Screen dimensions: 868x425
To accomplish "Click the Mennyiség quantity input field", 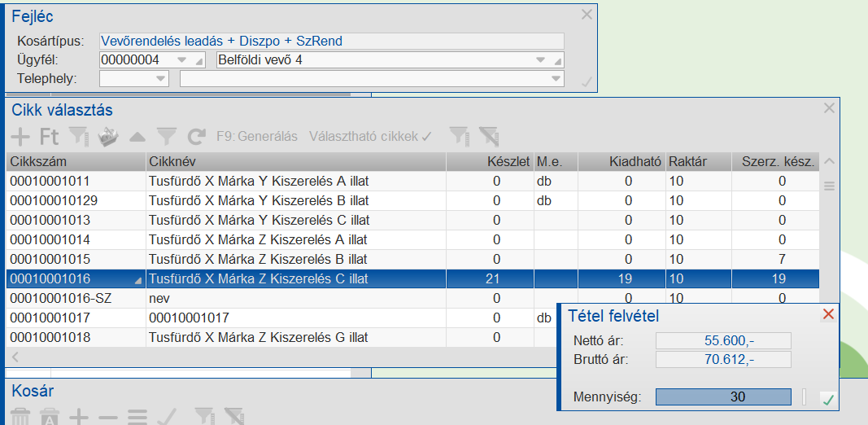I will pyautogui.click(x=723, y=397).
